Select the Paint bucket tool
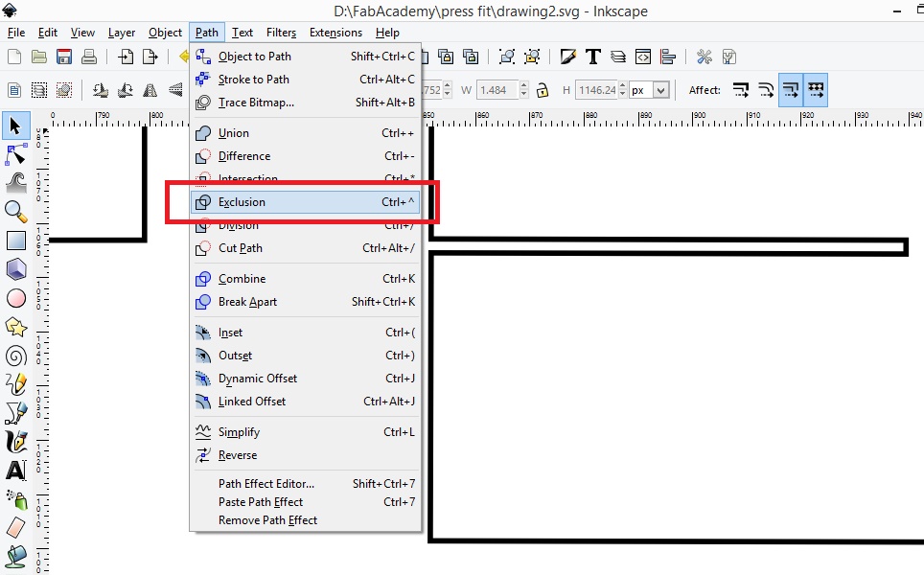This screenshot has height=575, width=924. click(x=16, y=556)
